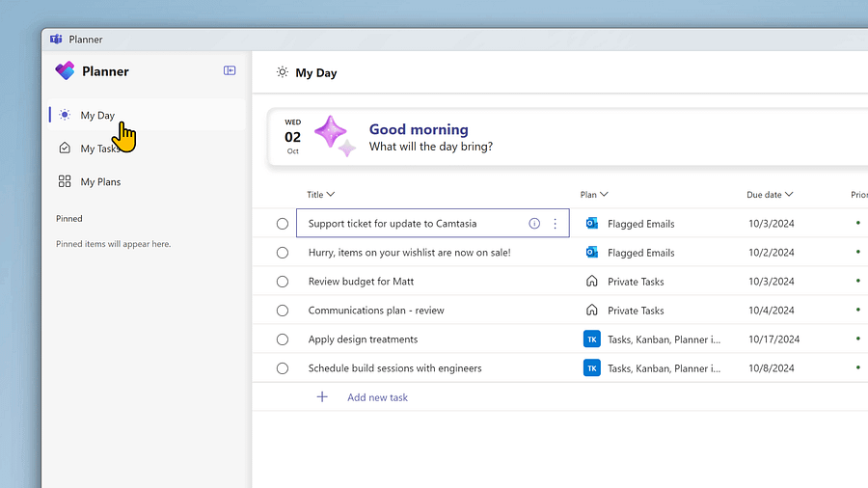Click the My Plans grid icon
The width and height of the screenshot is (868, 488).
tap(65, 181)
